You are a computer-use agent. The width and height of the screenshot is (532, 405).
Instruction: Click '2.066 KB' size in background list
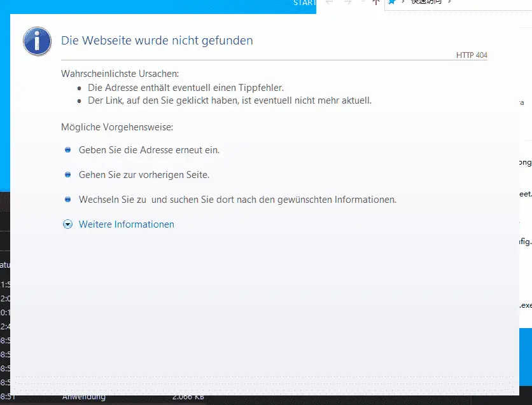point(188,397)
